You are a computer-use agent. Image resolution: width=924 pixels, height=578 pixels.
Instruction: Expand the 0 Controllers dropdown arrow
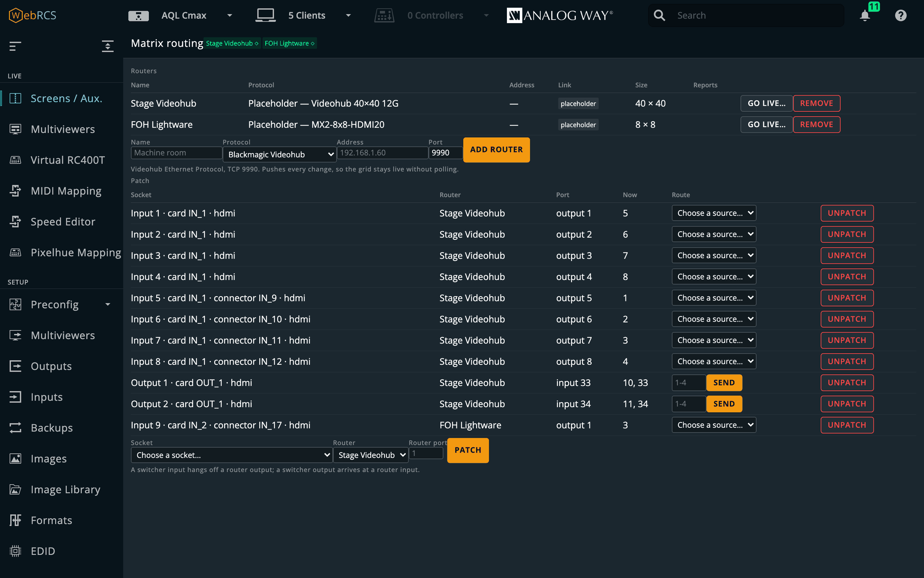click(x=486, y=15)
